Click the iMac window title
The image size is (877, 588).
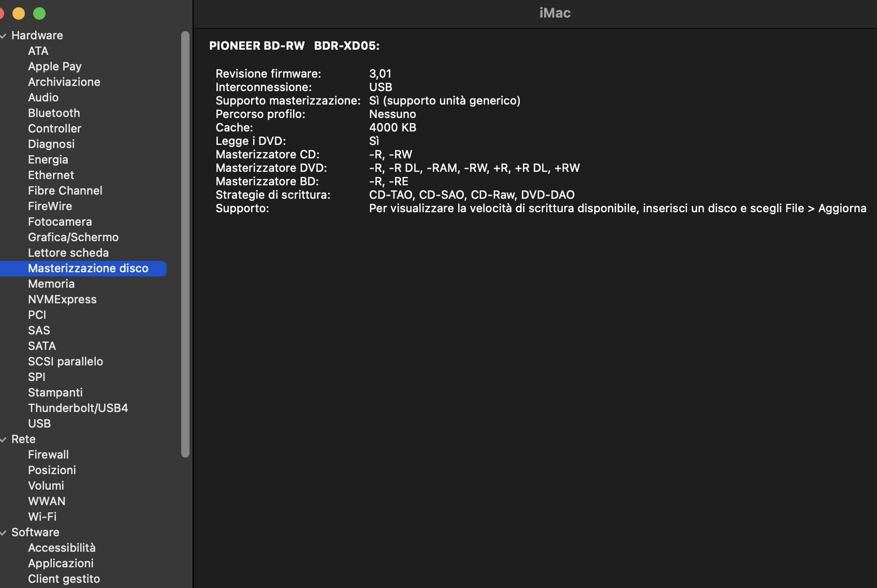tap(555, 13)
